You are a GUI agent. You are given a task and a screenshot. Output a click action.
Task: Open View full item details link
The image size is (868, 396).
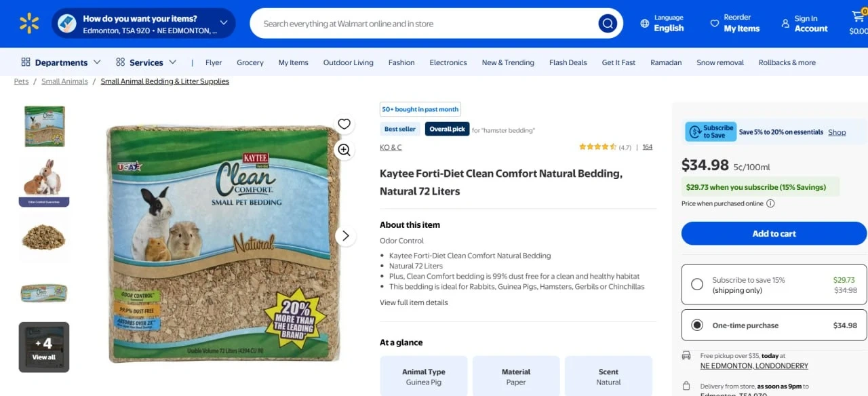point(414,302)
